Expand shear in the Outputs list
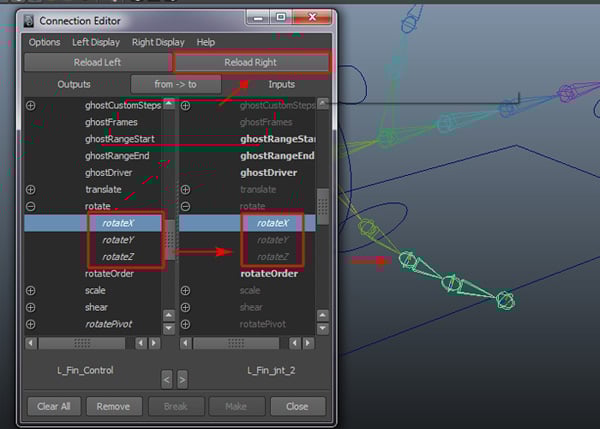The width and height of the screenshot is (600, 429). click(31, 307)
